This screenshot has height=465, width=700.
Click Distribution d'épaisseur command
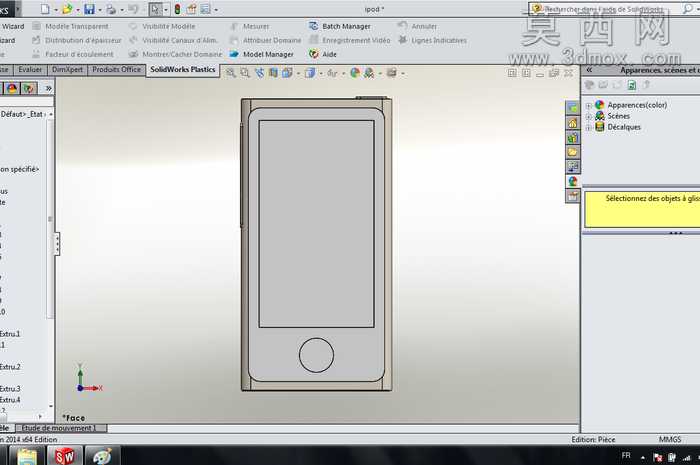77,40
